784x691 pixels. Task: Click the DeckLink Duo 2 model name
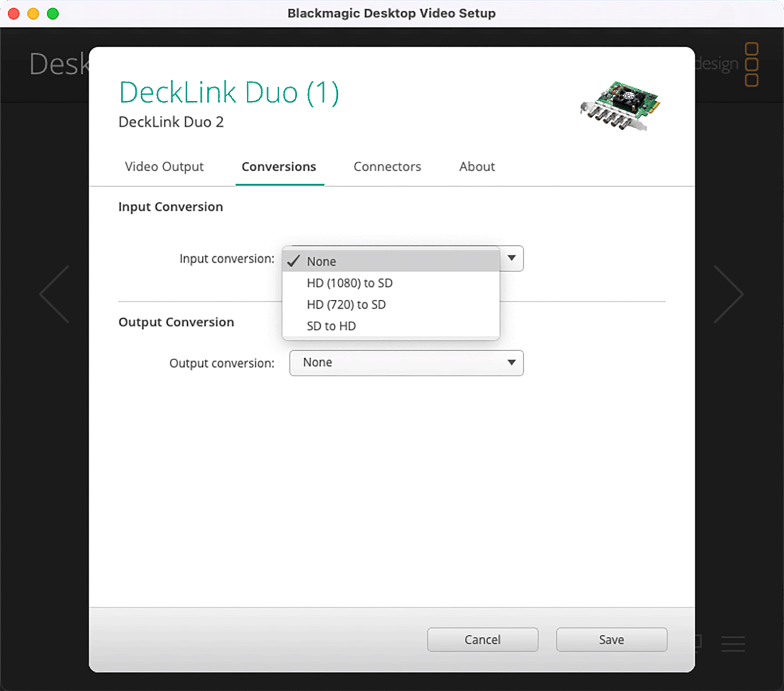171,122
